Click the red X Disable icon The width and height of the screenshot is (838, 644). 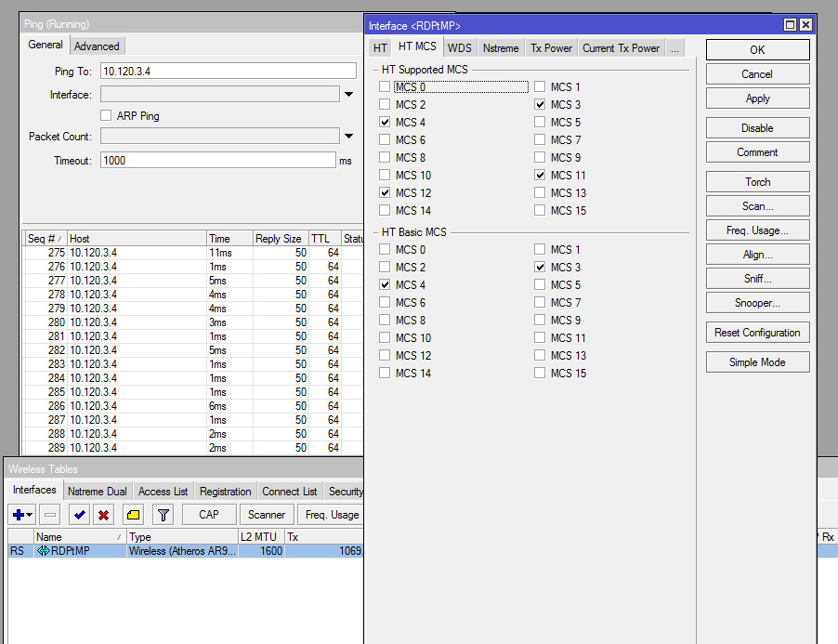pyautogui.click(x=104, y=515)
